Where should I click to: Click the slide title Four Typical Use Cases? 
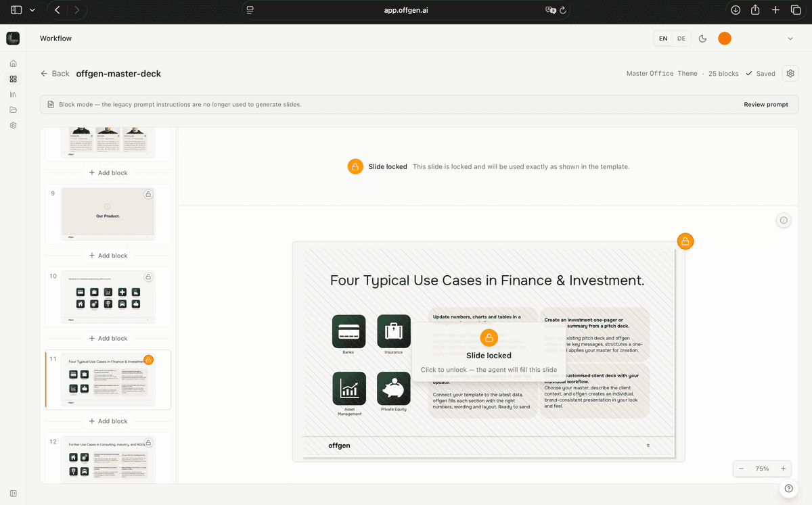[x=487, y=281]
